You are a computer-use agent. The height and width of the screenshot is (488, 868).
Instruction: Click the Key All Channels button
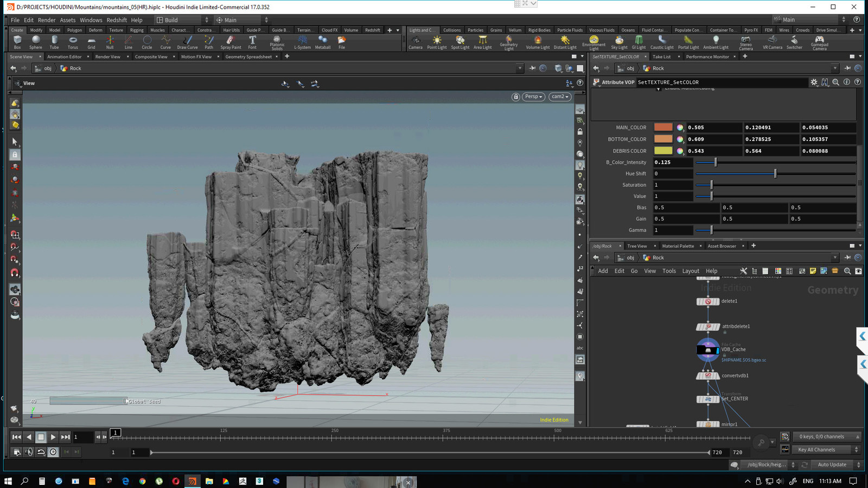pos(816,450)
